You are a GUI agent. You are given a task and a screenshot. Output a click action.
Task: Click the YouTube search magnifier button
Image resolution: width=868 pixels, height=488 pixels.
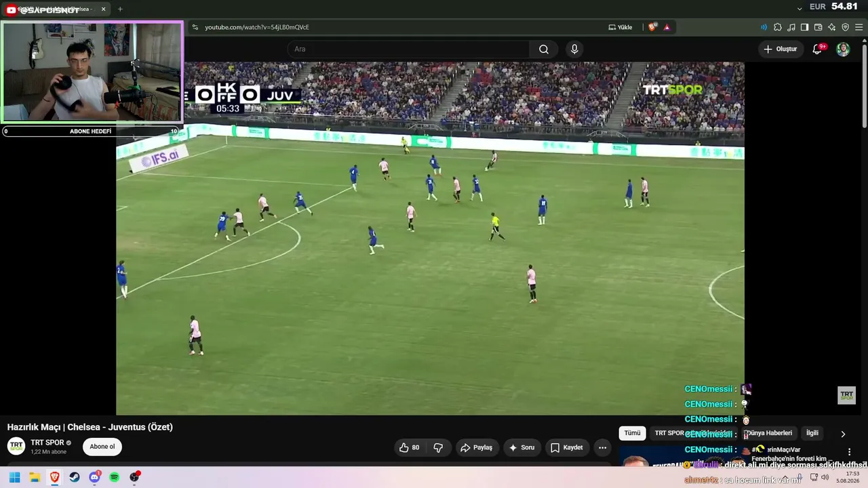coord(544,49)
